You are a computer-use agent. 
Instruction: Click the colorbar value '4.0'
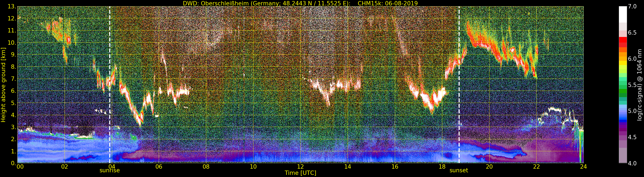[x=632, y=163]
